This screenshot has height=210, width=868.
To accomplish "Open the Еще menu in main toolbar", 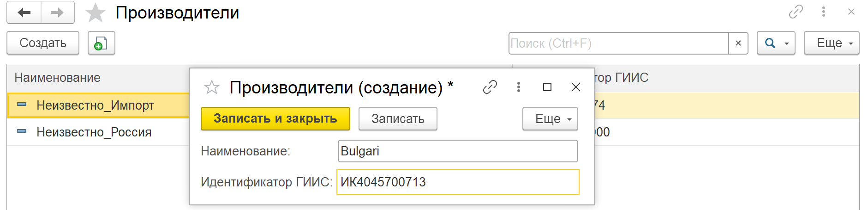I will [x=832, y=43].
